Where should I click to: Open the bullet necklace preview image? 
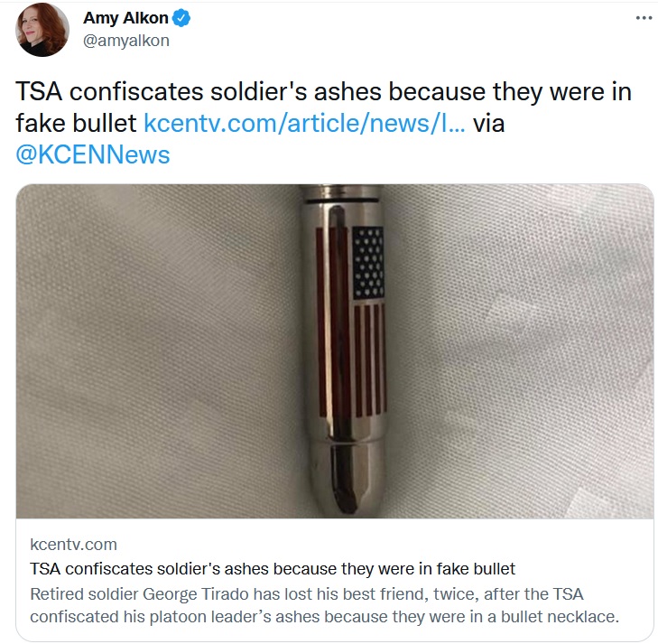coord(335,351)
